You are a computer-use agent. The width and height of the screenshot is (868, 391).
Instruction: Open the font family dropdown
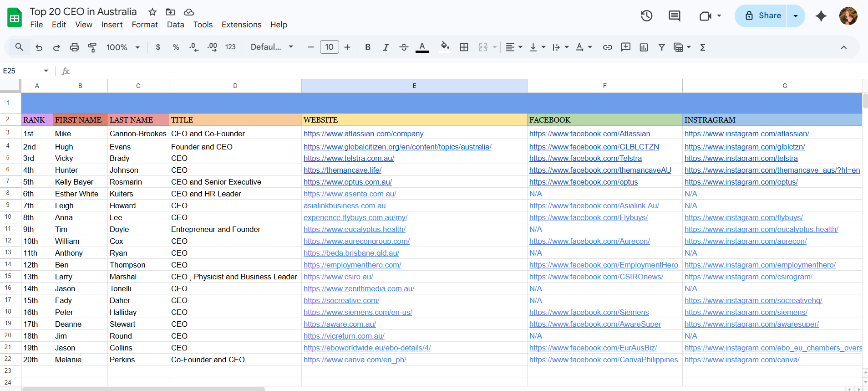(x=272, y=47)
